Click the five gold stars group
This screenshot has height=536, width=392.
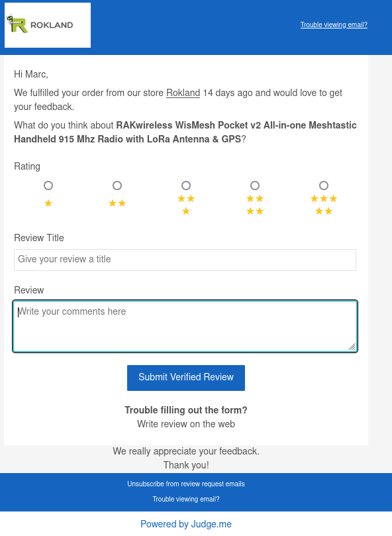[x=324, y=205]
